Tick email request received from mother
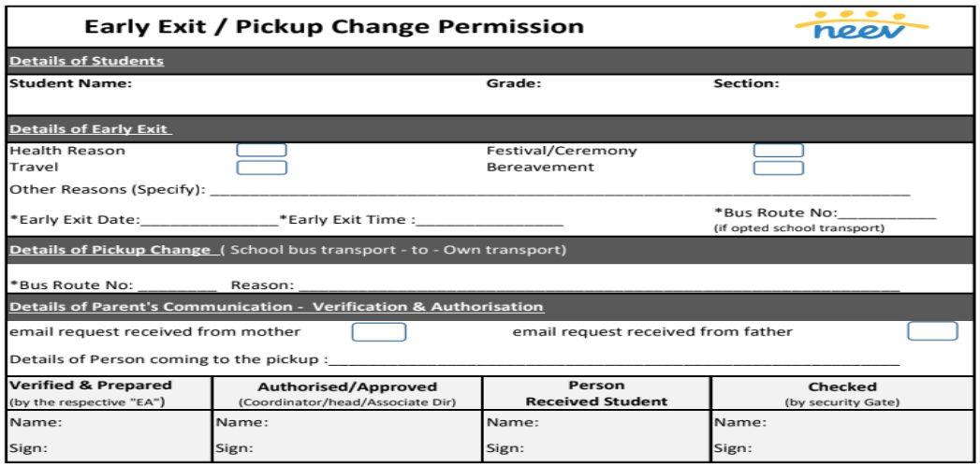980x467 pixels. [378, 330]
